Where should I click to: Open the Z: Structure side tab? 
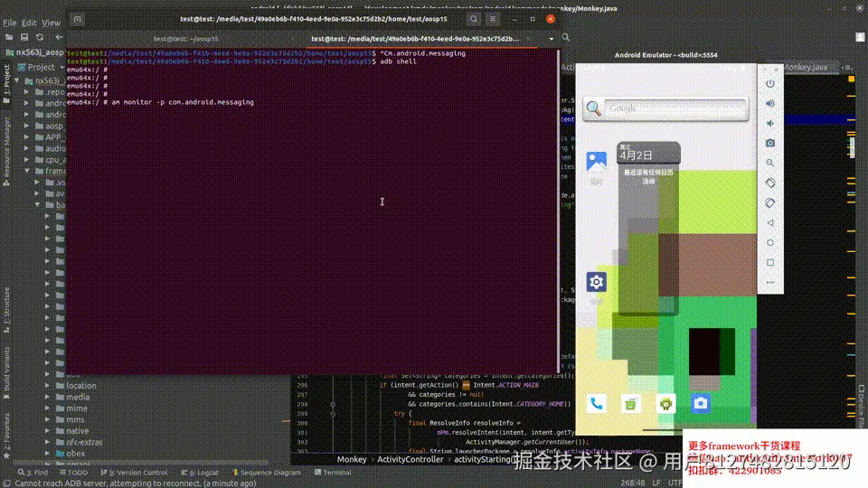6,310
